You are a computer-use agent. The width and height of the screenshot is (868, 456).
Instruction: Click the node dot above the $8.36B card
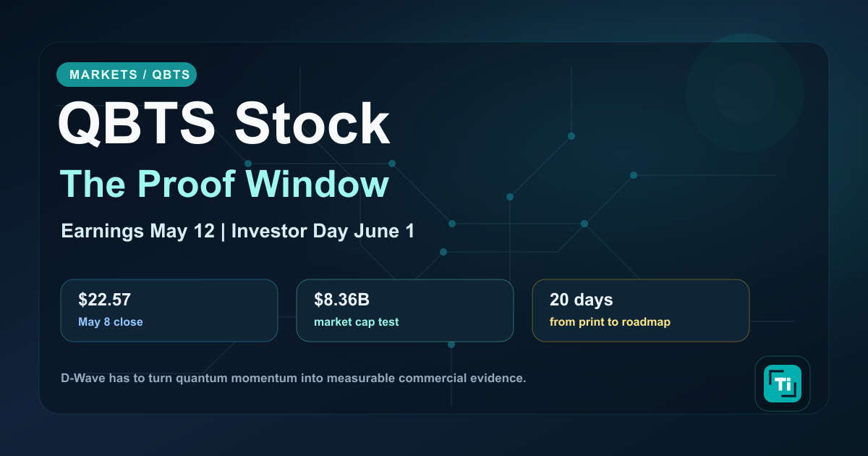443,252
